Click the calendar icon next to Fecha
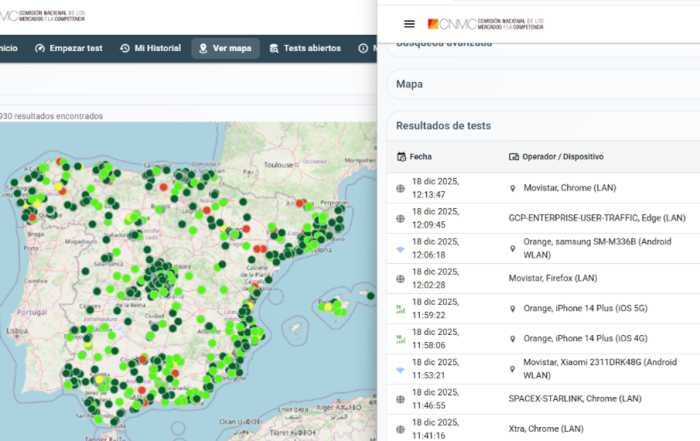Image resolution: width=700 pixels, height=441 pixels. pyautogui.click(x=401, y=157)
